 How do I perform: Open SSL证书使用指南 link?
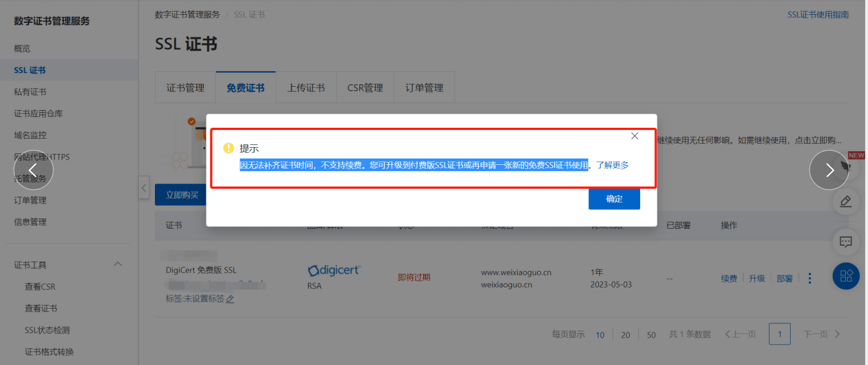(818, 15)
